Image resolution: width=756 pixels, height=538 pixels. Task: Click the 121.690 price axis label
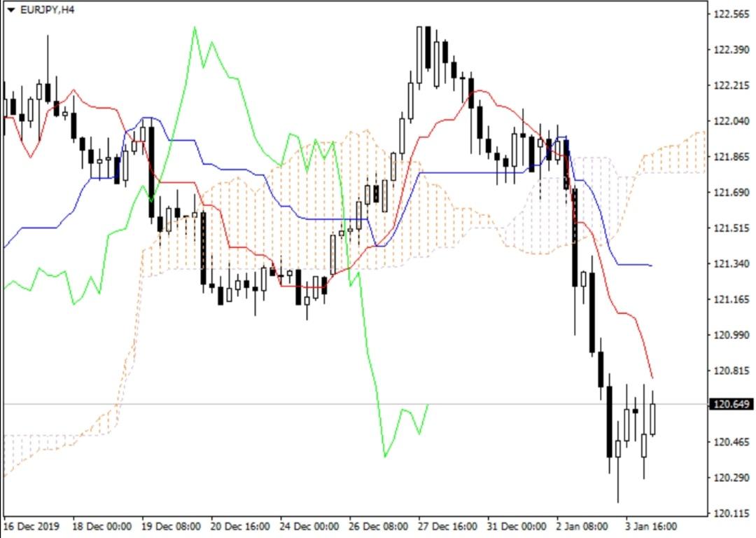(x=731, y=193)
